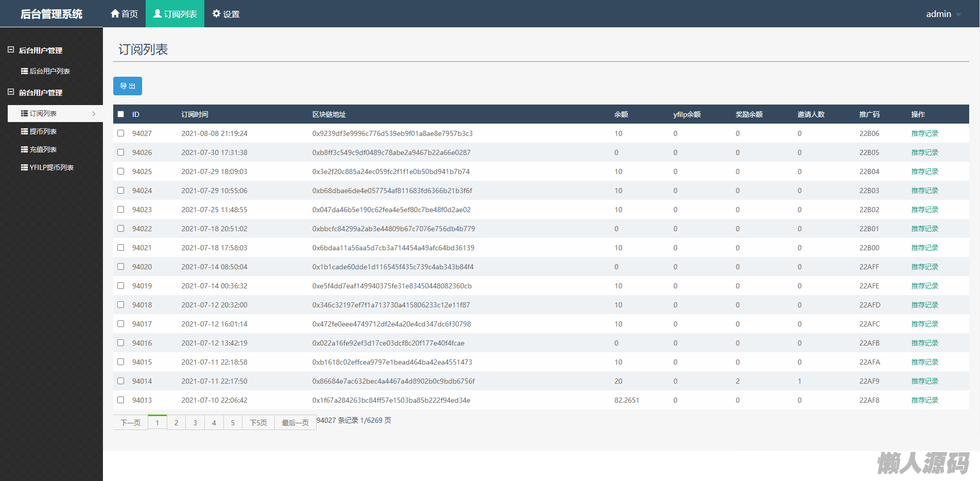Click list icon beside 充值列表 in sidebar
This screenshot has width=980, height=481.
click(24, 149)
